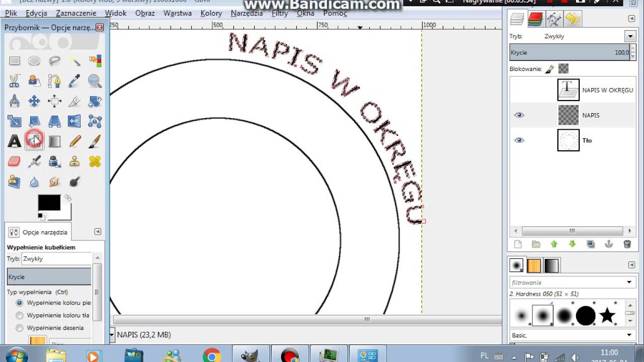The image size is (644, 362).
Task: Hide the Tło layer
Action: pos(519,140)
